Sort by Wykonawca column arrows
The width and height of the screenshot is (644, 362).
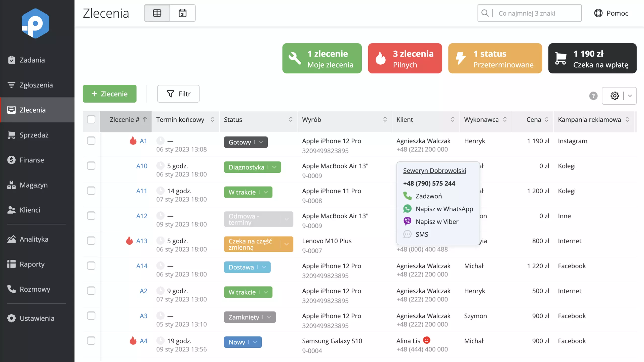tap(505, 119)
